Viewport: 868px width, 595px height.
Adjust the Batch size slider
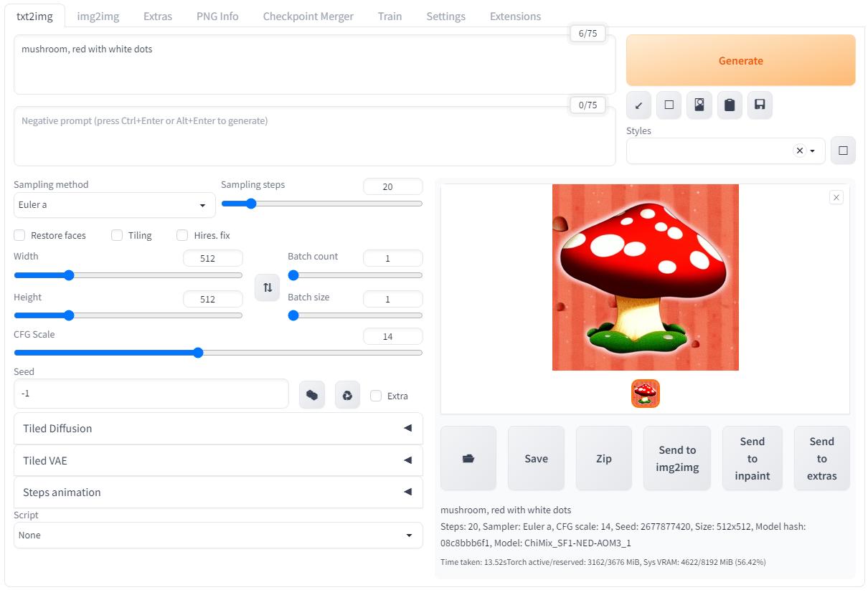(355, 315)
